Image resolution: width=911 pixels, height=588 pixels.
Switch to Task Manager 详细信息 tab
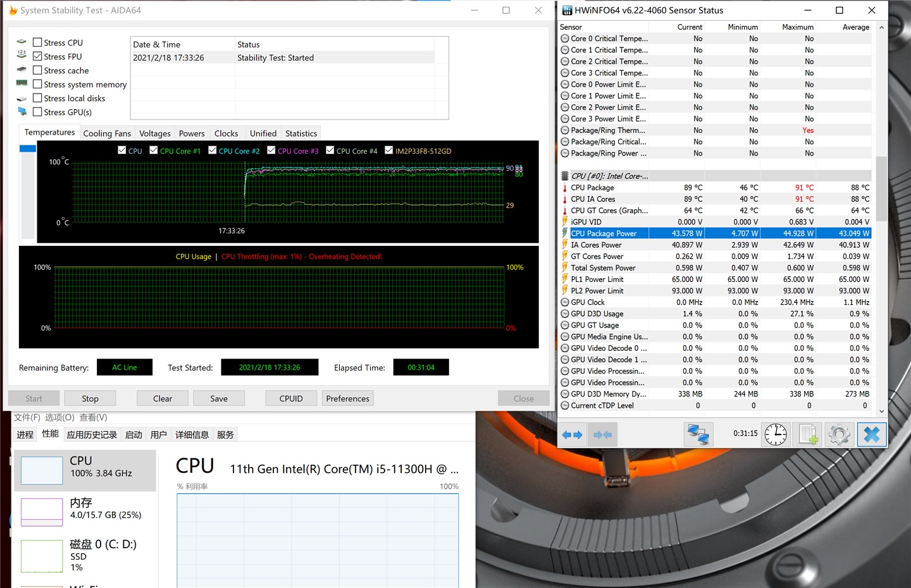192,435
